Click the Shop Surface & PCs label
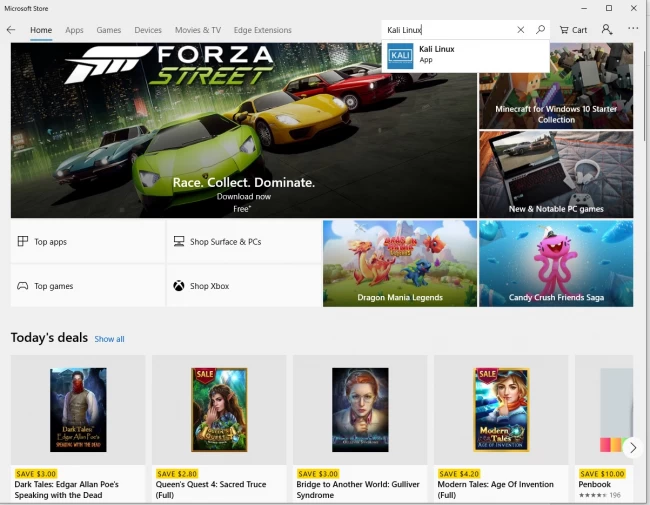The image size is (650, 505). tap(226, 242)
